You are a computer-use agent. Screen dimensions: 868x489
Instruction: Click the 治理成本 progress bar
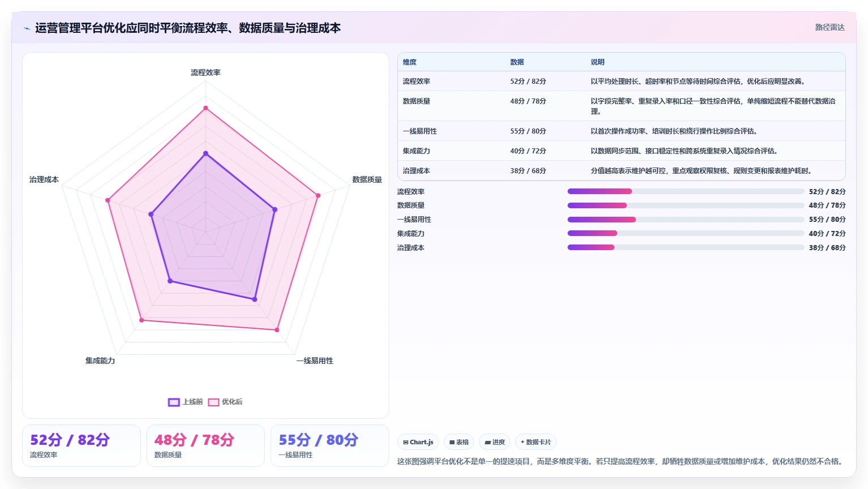(x=686, y=247)
